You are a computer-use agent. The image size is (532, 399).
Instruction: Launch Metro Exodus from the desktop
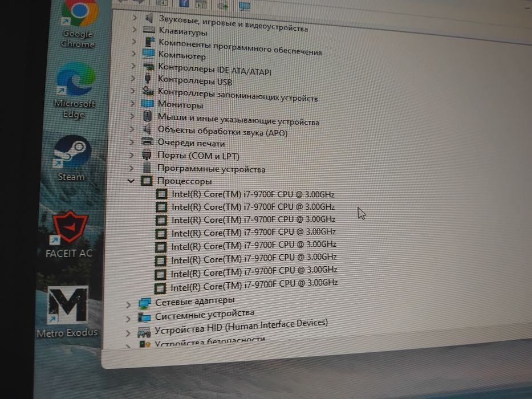(x=67, y=311)
